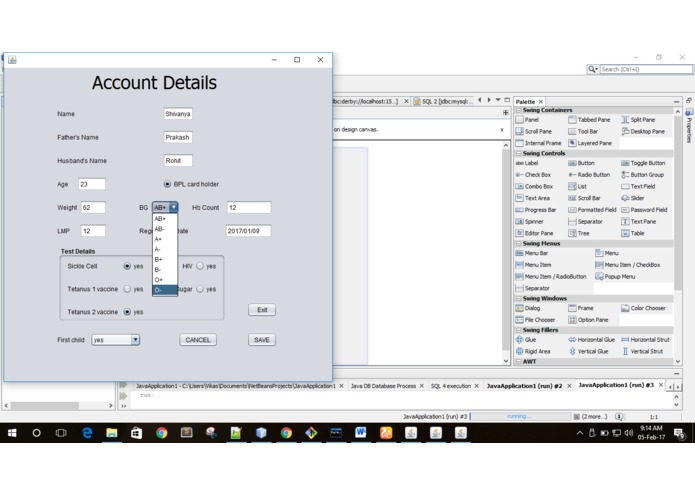The width and height of the screenshot is (695, 494).
Task: Select the Check Box palette item
Action: click(x=533, y=175)
